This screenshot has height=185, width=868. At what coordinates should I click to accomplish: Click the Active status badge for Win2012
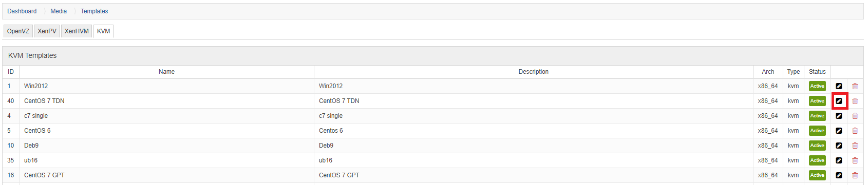[x=817, y=86]
